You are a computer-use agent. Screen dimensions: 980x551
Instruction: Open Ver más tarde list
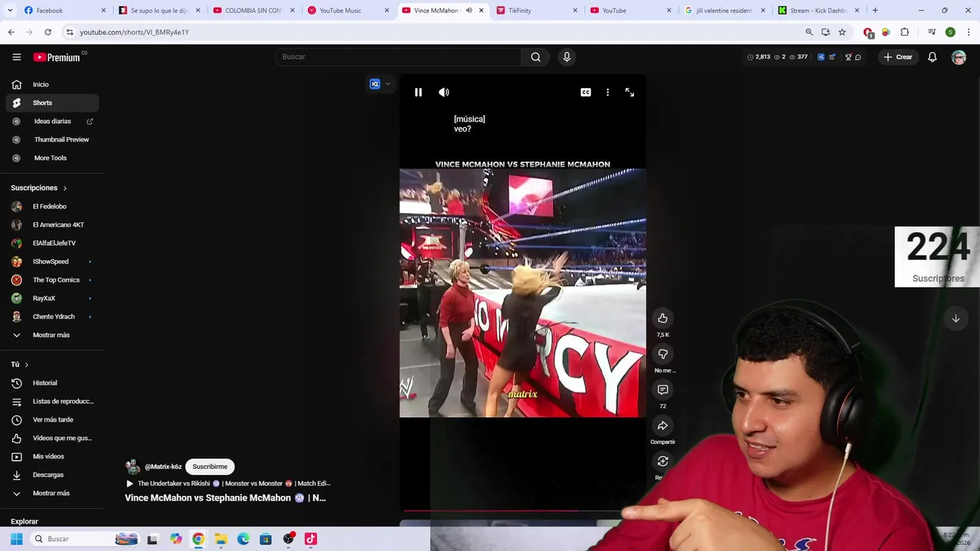[x=52, y=419]
